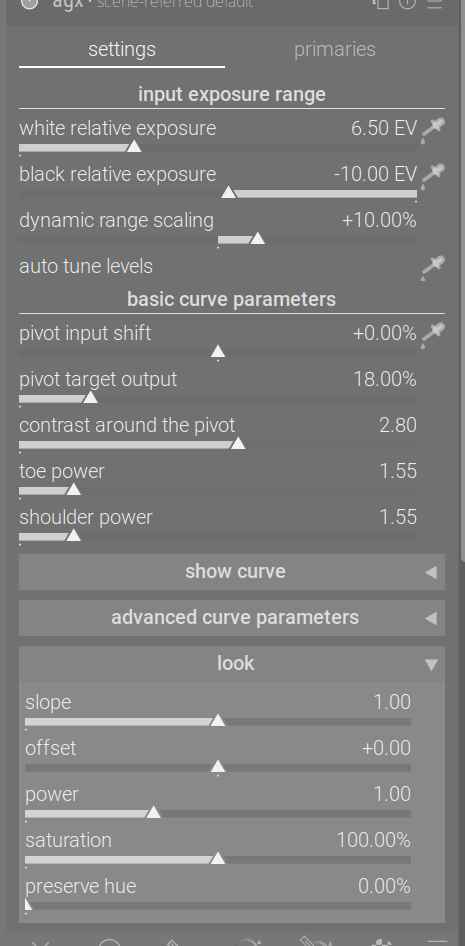Pick white relative exposure with the eyedropper
This screenshot has height=946, width=465.
(433, 129)
